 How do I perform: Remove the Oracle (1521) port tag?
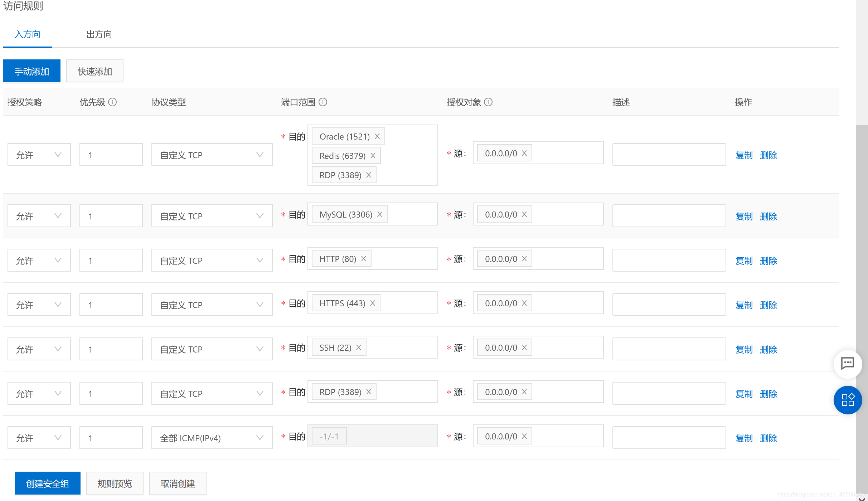[x=377, y=136]
